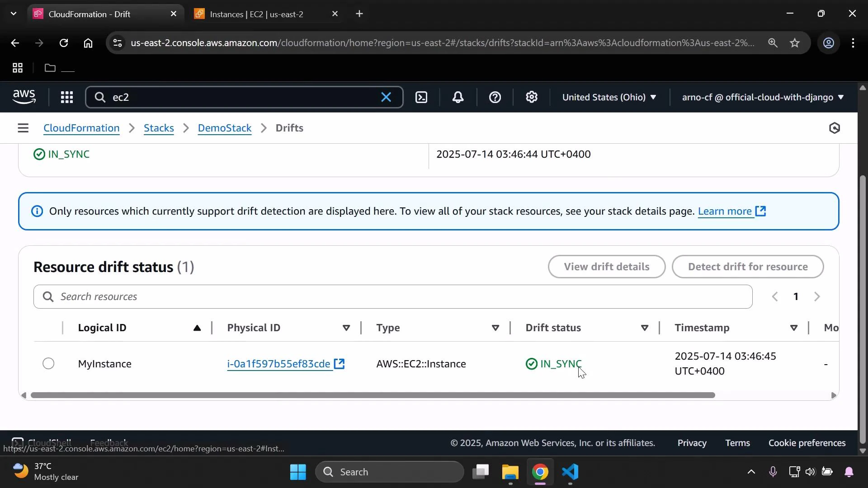Open instance i-0a1f597b55ef83cde via external link icon

(x=339, y=364)
